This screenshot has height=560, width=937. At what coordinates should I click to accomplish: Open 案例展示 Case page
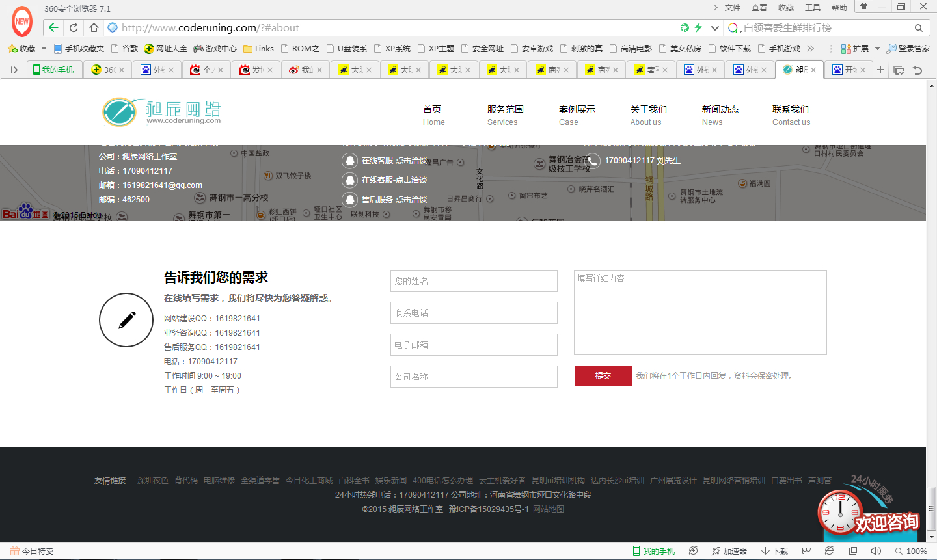[577, 115]
